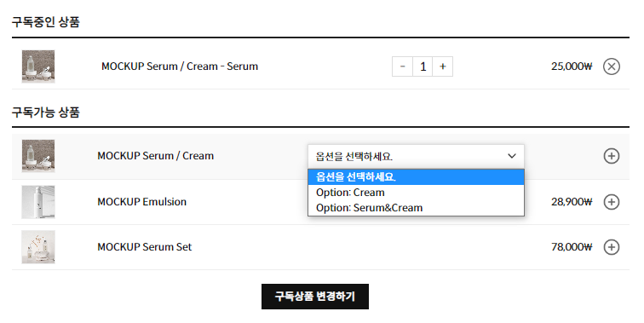644x323 pixels.
Task: Open subscribed Serum product thumbnail
Action: (38, 66)
